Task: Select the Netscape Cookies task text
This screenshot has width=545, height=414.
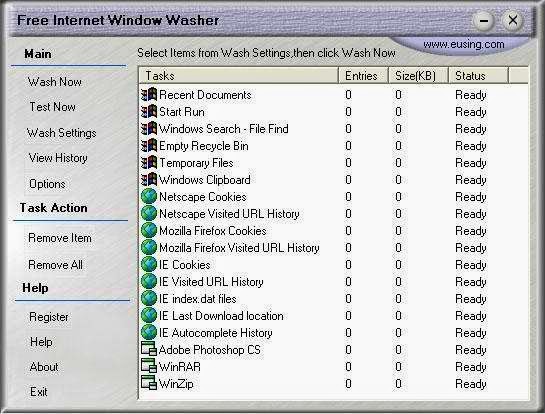Action: click(203, 197)
